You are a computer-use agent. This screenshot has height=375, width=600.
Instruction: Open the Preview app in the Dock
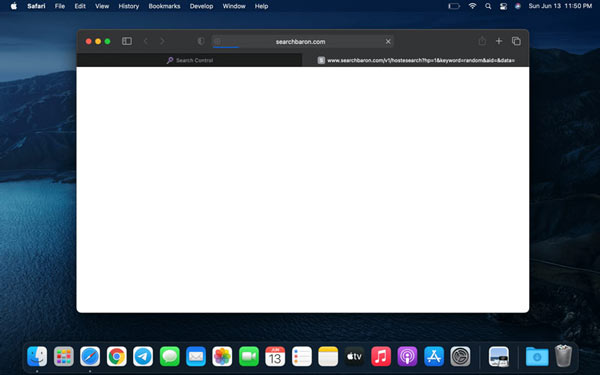point(499,356)
